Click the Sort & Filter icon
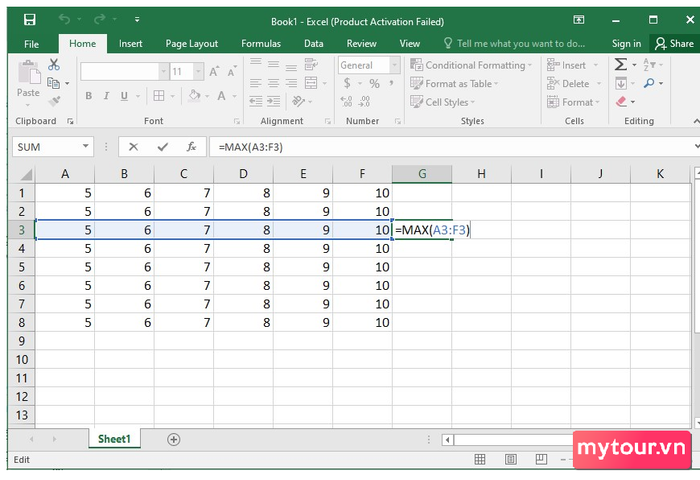700x480 pixels. (x=649, y=65)
